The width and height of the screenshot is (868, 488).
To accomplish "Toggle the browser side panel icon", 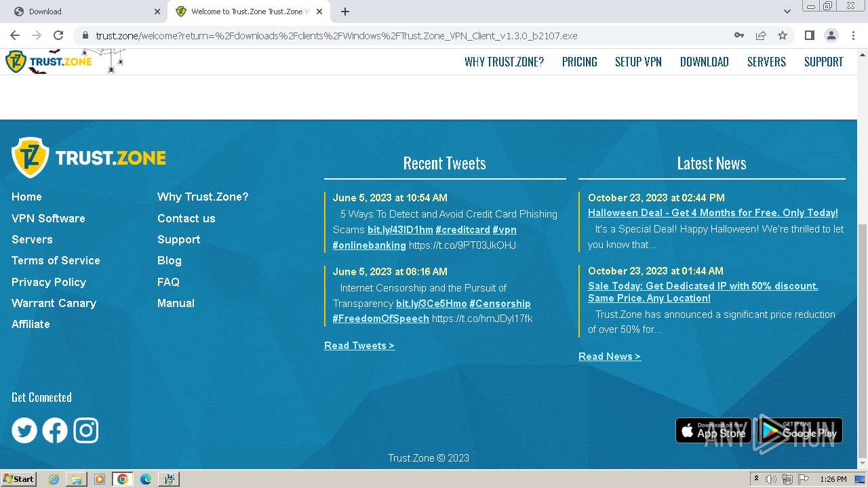I will tap(809, 35).
